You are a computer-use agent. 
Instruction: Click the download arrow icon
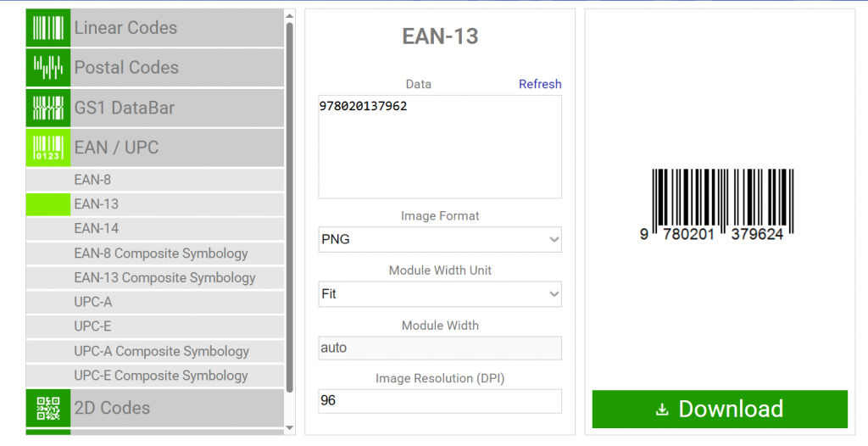click(663, 410)
